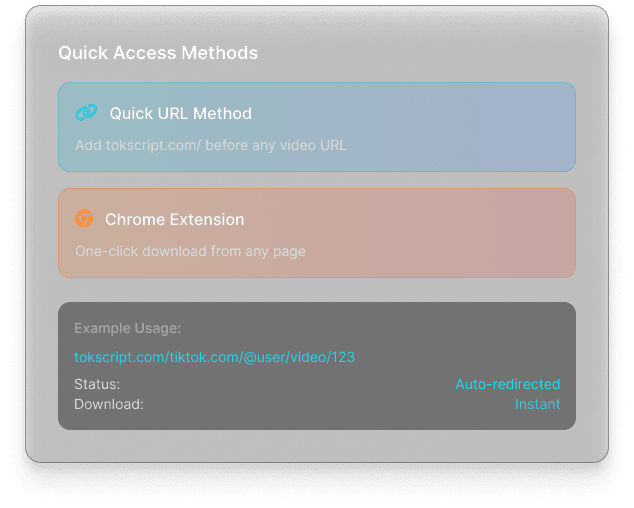Click the Example Usage label
The width and height of the screenshot is (634, 508).
click(127, 328)
